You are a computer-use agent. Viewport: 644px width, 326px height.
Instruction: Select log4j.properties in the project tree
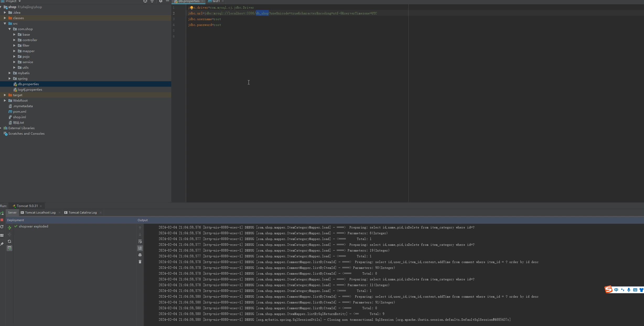[30, 89]
